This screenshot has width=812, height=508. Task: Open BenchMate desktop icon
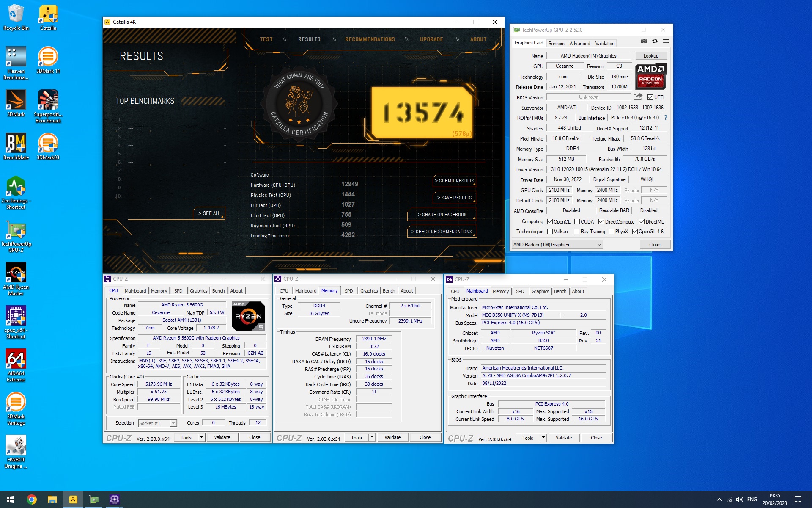click(x=16, y=146)
